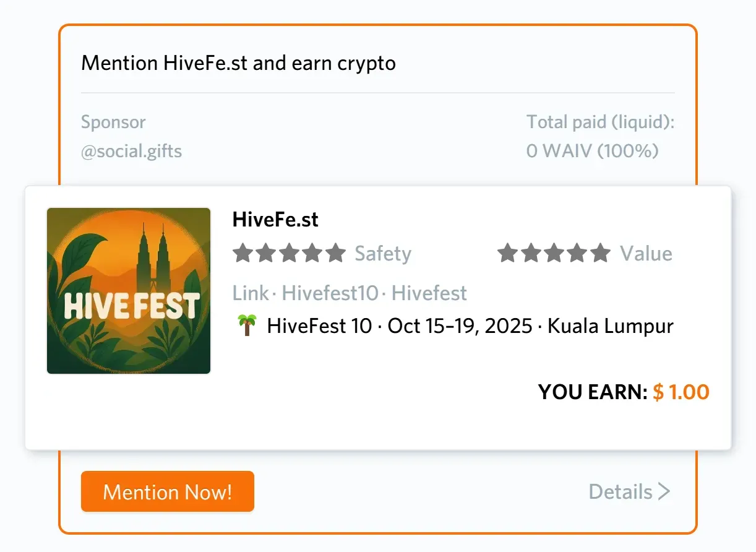756x552 pixels.
Task: Open the @social.gifts sponsor profile
Action: pos(131,151)
